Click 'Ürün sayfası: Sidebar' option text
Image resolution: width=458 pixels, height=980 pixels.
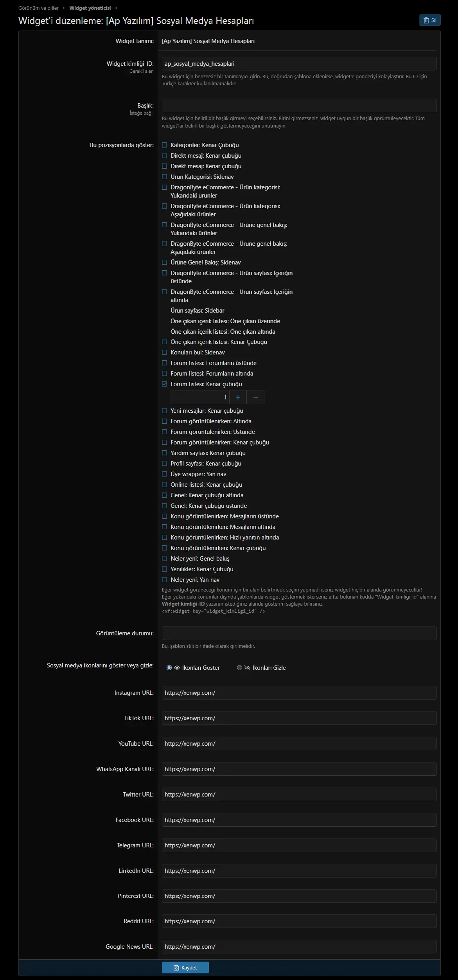[x=198, y=311]
